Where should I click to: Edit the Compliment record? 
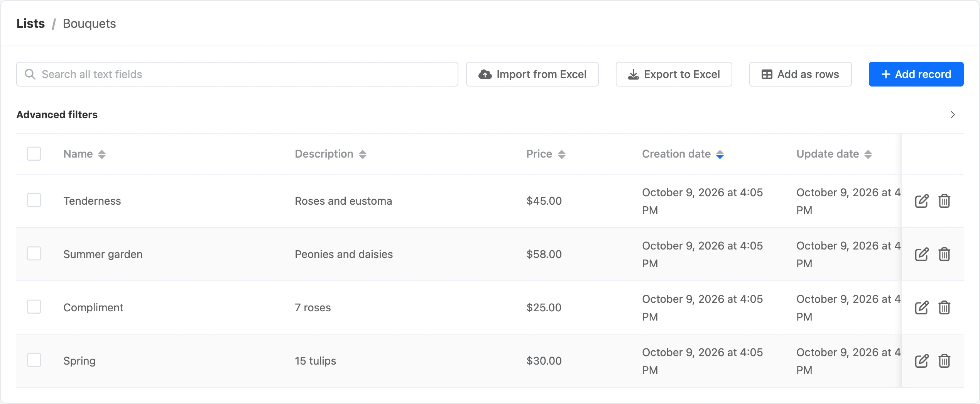pos(922,308)
